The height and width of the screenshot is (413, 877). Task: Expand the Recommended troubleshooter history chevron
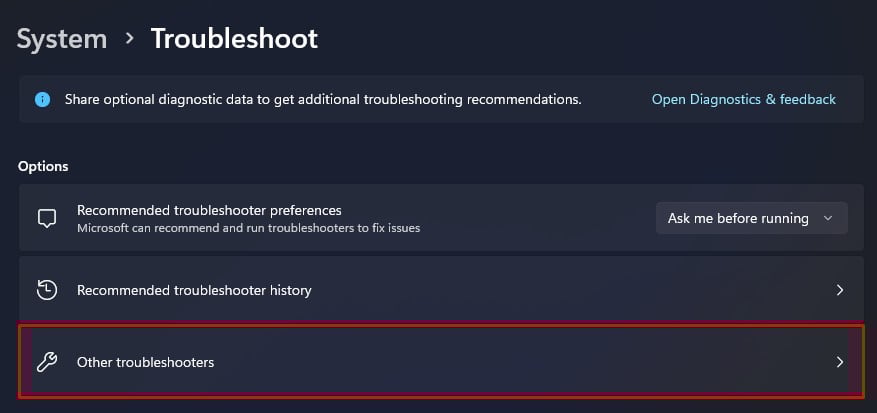click(840, 290)
